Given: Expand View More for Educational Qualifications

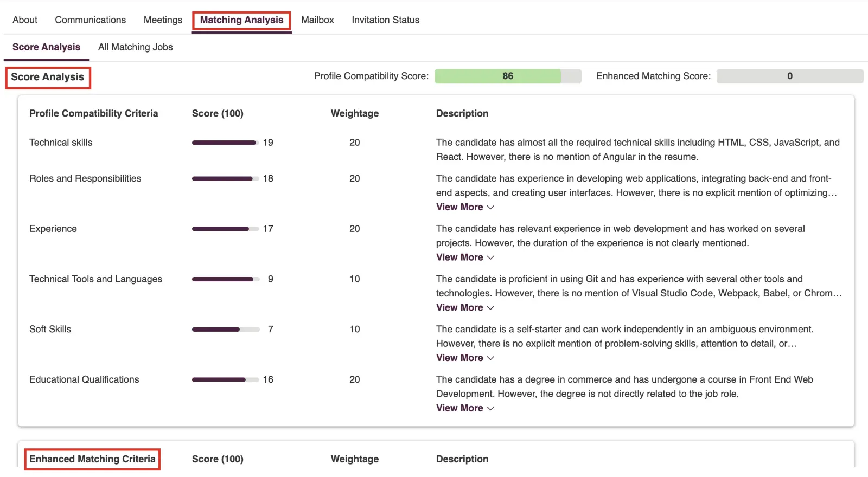Looking at the screenshot, I should (465, 408).
